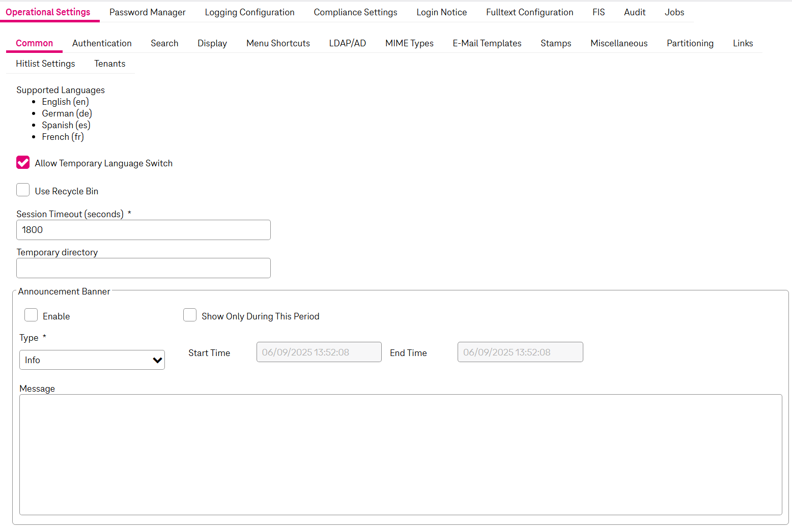
Task: Select the Login Notice tab
Action: click(441, 12)
